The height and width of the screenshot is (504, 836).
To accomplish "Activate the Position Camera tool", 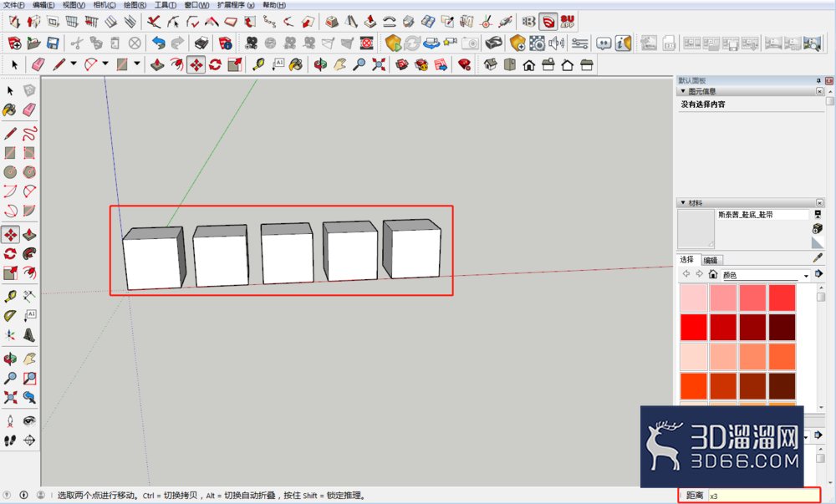I will point(10,421).
